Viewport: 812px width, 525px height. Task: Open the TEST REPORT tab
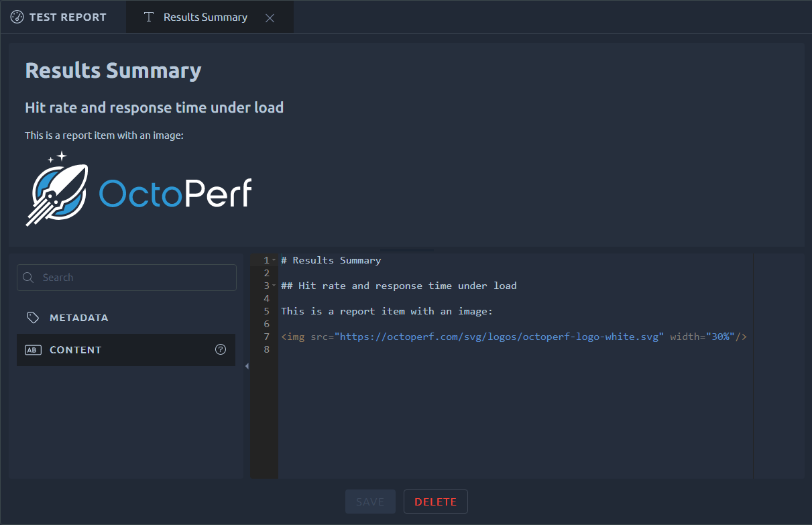click(x=58, y=17)
